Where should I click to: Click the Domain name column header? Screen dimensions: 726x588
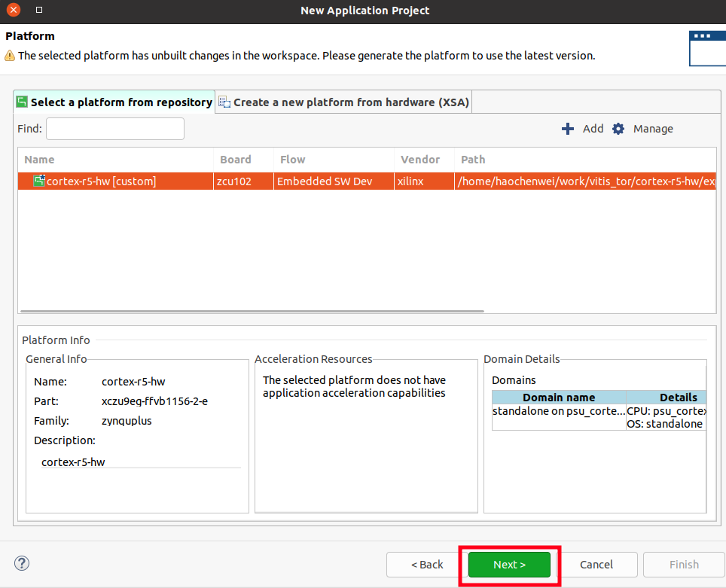559,398
